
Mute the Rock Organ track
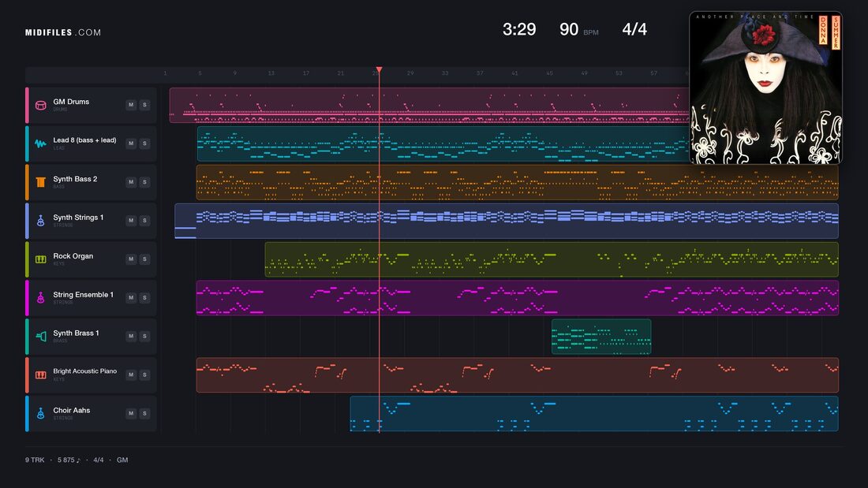pyautogui.click(x=131, y=259)
